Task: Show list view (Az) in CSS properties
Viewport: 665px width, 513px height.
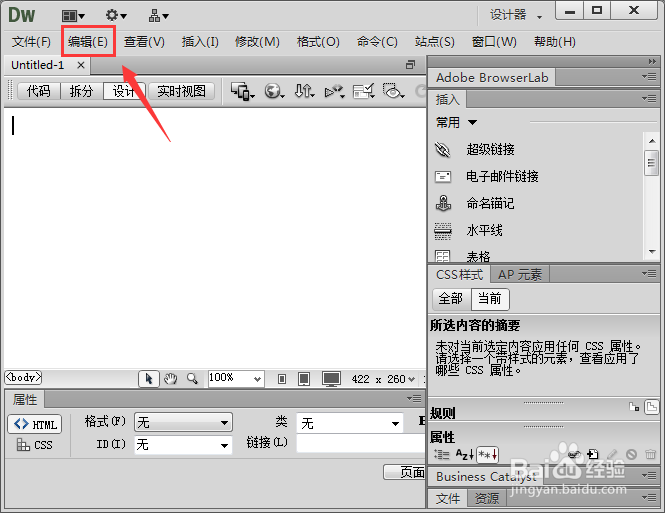Action: pyautogui.click(x=464, y=455)
